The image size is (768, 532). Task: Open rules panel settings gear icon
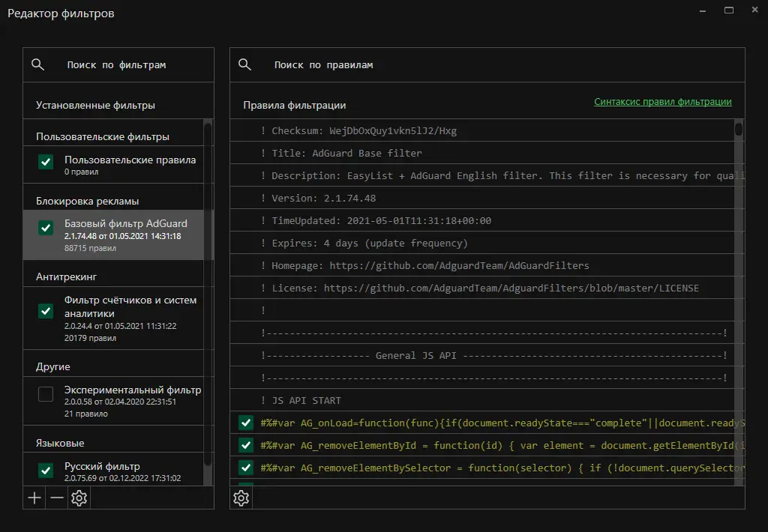241,498
